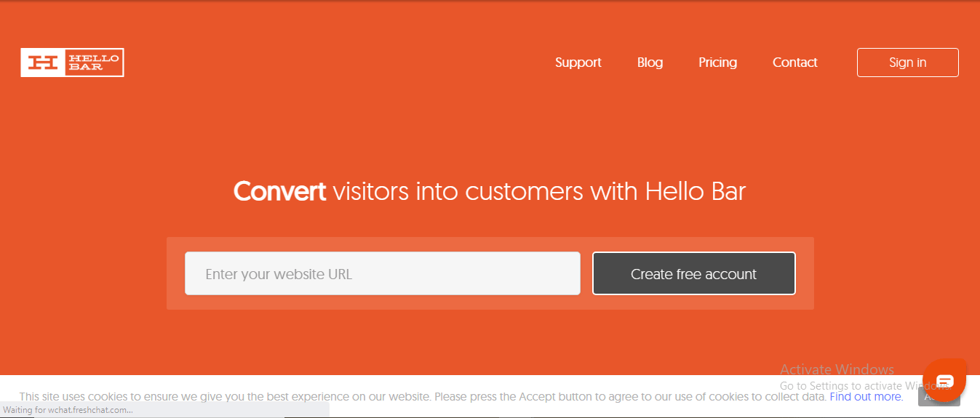Focus the Enter your website URL field
Image resolution: width=980 pixels, height=418 pixels.
(383, 273)
